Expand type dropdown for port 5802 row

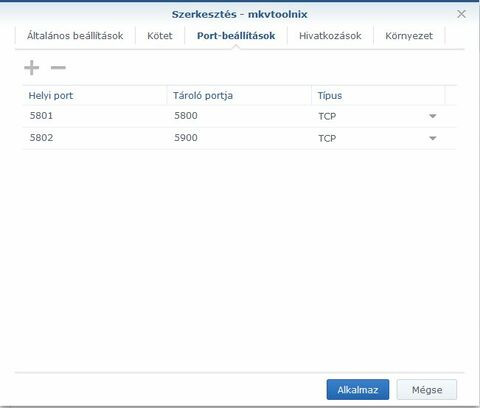(x=433, y=138)
